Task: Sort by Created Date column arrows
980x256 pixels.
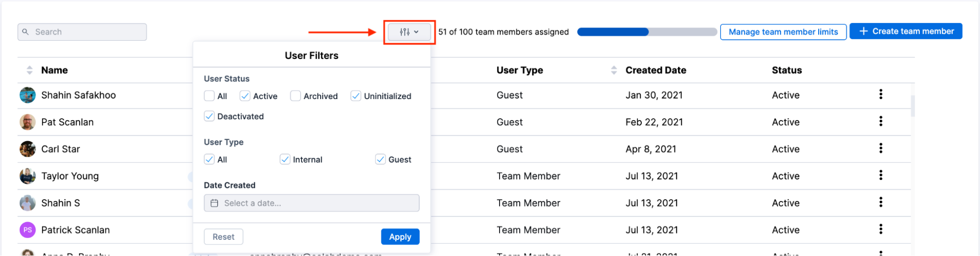Action: (614, 70)
